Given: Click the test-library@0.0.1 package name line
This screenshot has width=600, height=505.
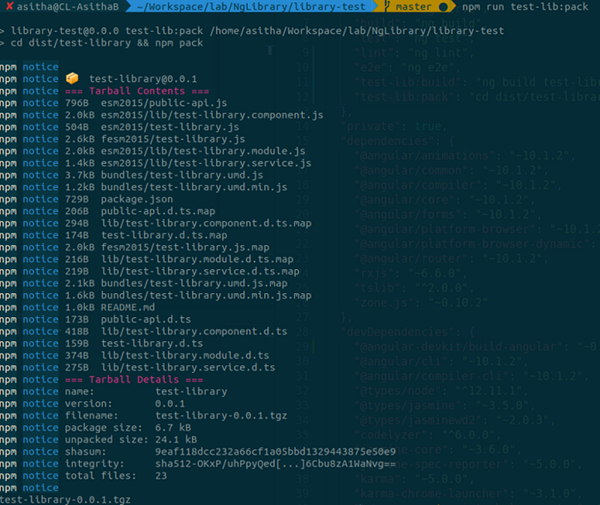Looking at the screenshot, I should click(143, 79).
